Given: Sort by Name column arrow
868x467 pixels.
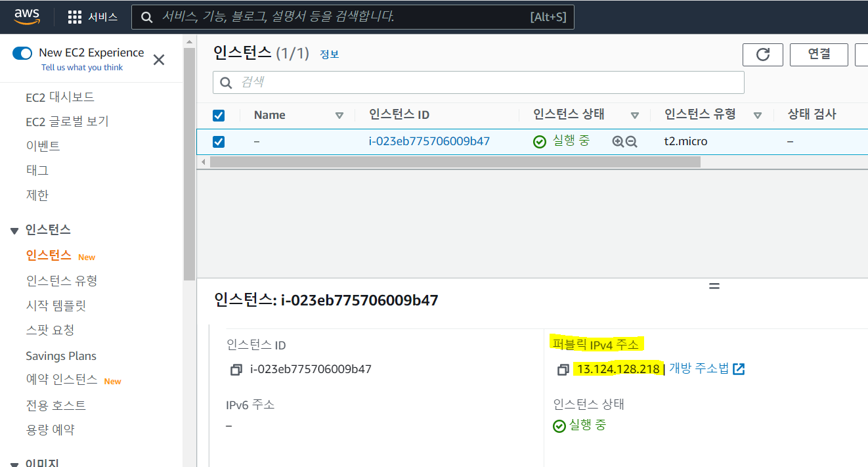Looking at the screenshot, I should point(339,116).
